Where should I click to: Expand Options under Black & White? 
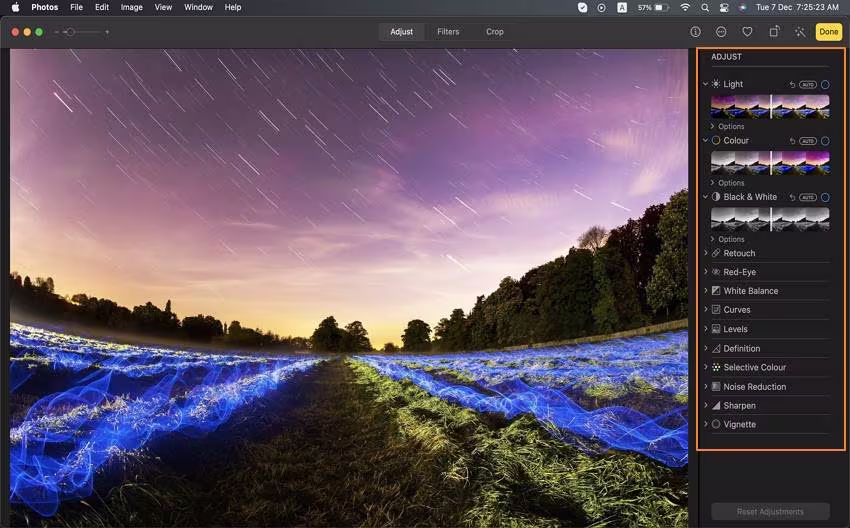click(x=727, y=239)
